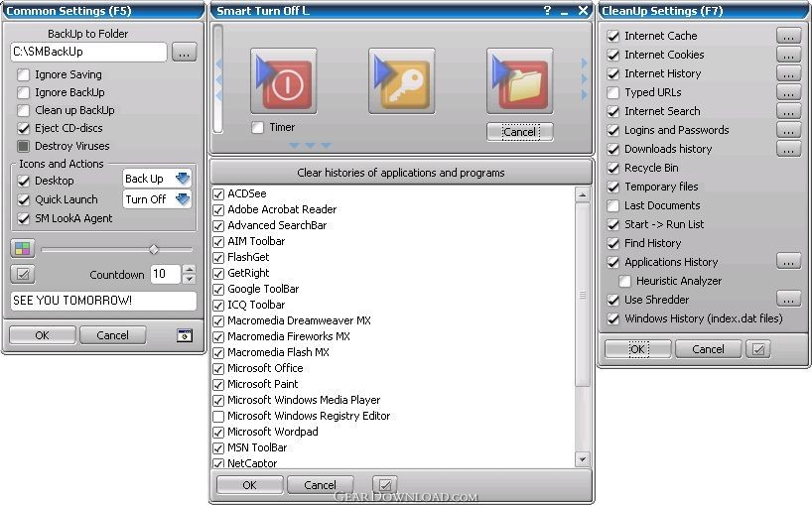This screenshot has width=812, height=505.
Task: Enable Ignore BackUp checkbox
Action: [23, 92]
